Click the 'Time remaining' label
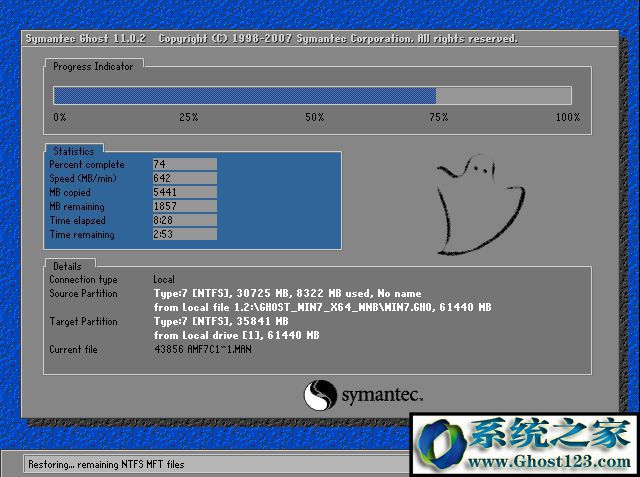640x477 pixels. coord(82,235)
